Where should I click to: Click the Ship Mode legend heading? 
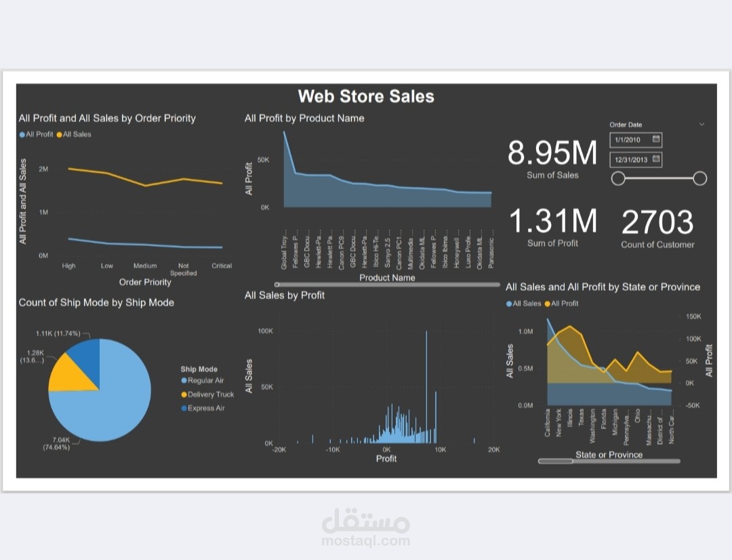coord(199,369)
